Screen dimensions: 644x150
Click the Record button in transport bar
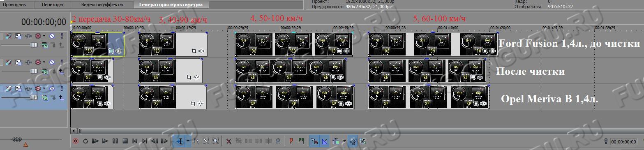tap(76, 141)
